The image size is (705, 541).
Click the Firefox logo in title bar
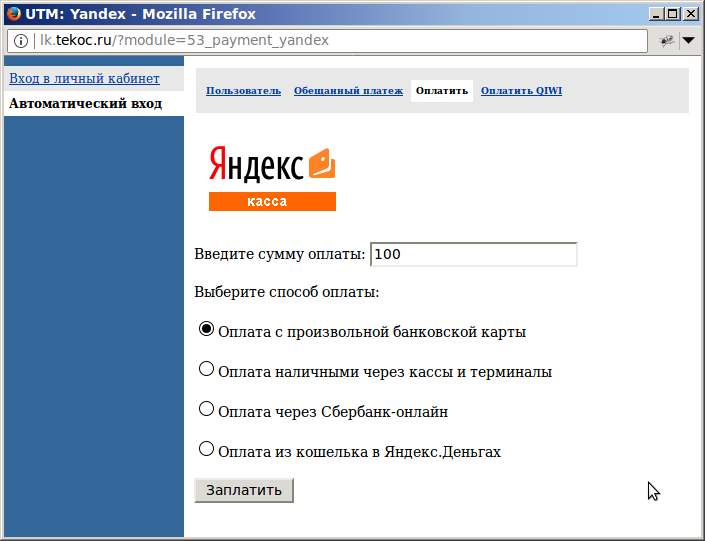point(13,13)
